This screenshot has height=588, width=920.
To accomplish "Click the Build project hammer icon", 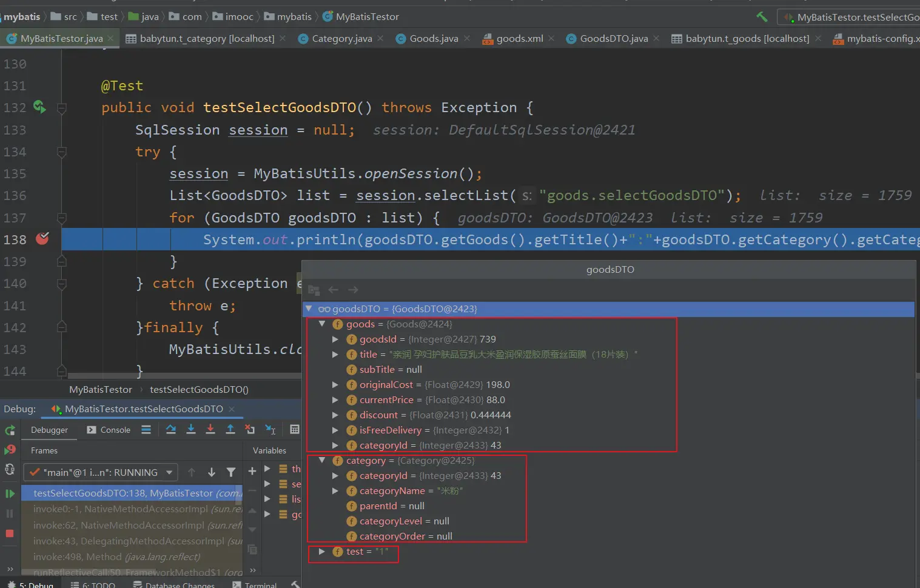I will [x=762, y=17].
